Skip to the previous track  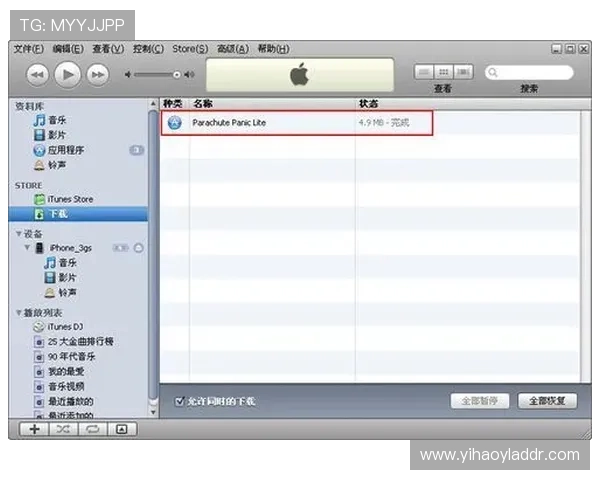(x=37, y=75)
